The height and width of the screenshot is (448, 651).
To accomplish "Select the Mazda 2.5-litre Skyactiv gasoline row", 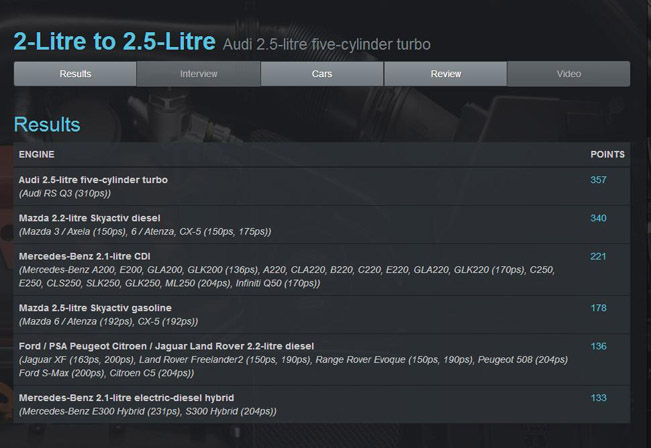I will pyautogui.click(x=322, y=315).
